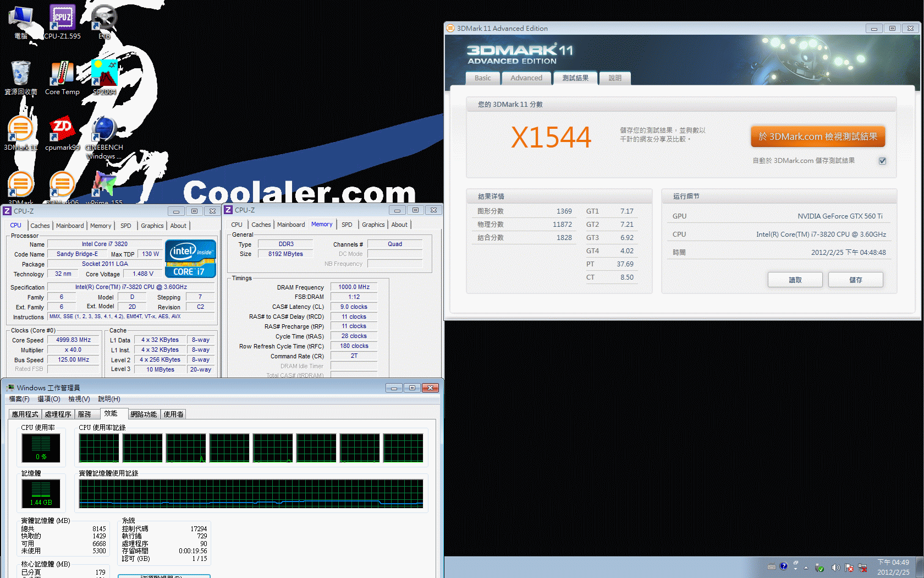Click the 物理分數 value 11872
924x578 pixels.
coord(562,225)
